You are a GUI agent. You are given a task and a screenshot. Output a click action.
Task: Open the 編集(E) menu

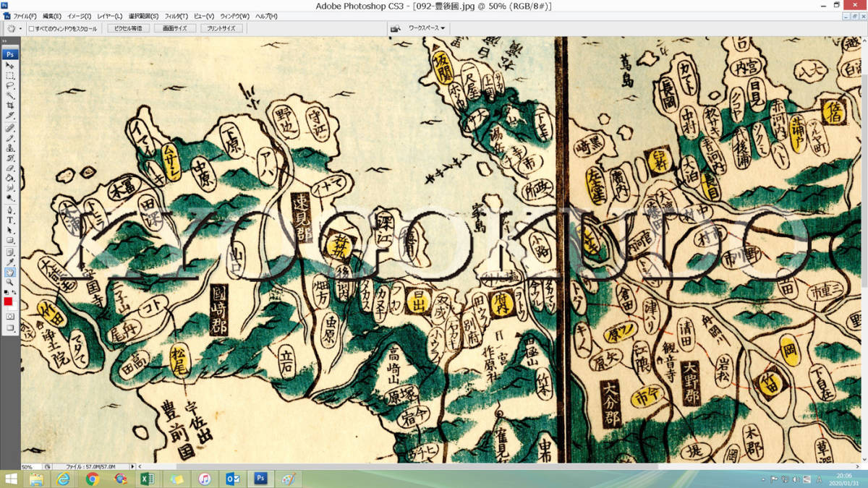click(x=52, y=16)
